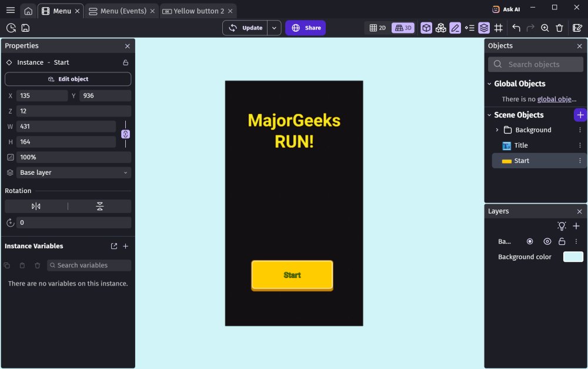Open instance variables in separate window
The height and width of the screenshot is (369, 588).
tap(114, 246)
